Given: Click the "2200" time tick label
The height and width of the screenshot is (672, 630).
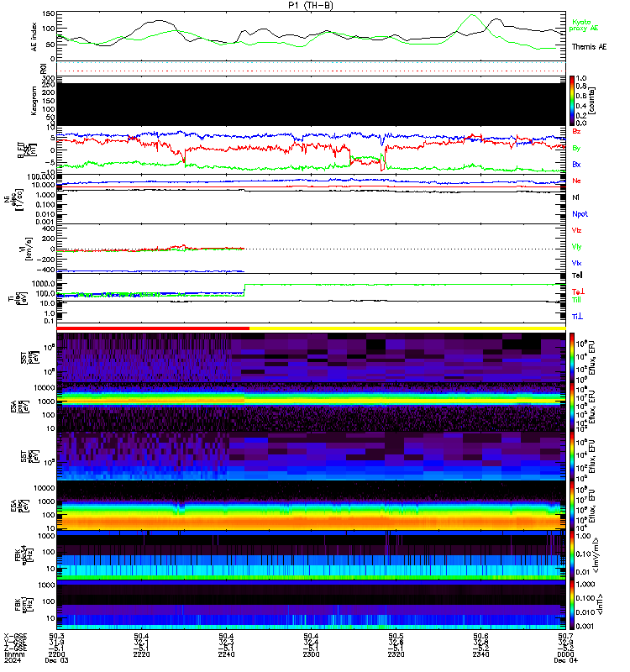Looking at the screenshot, I should (56, 654).
